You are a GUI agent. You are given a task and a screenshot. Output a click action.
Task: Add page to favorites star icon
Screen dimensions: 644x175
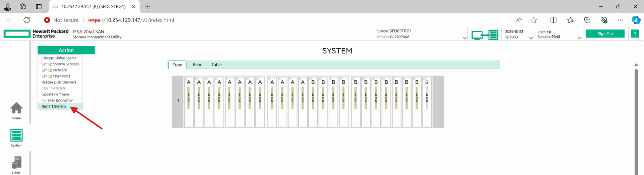534,20
